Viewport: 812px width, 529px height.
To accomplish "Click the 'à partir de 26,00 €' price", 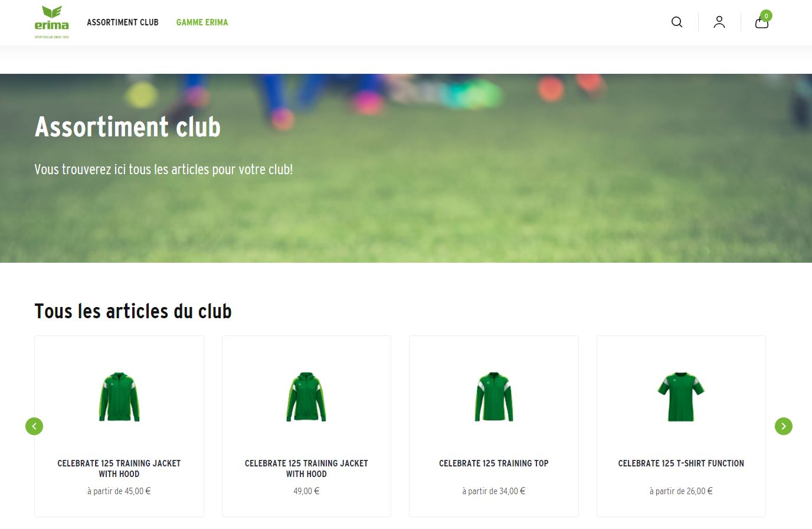I will tap(681, 491).
